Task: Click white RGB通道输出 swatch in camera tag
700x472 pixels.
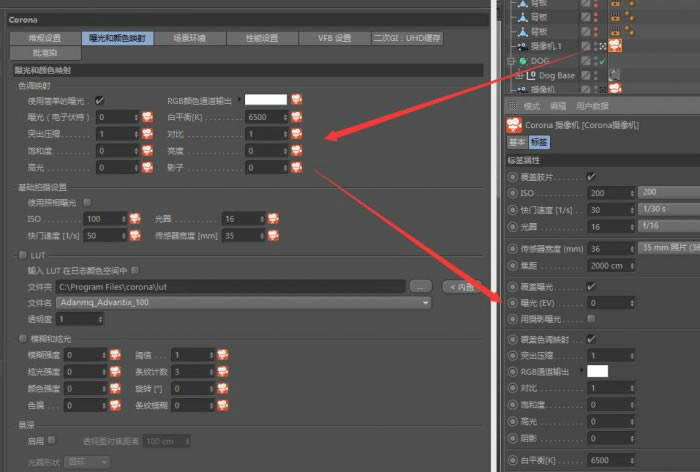Action: pos(597,371)
